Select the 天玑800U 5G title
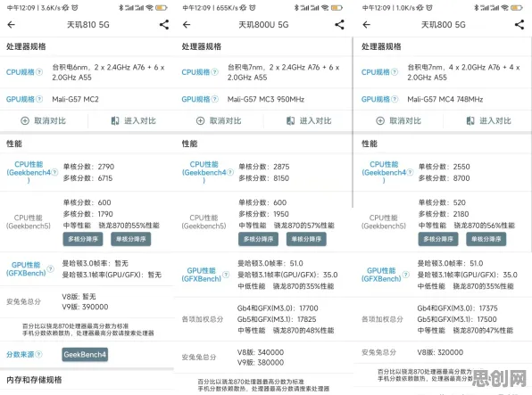The image size is (532, 395). (x=263, y=24)
